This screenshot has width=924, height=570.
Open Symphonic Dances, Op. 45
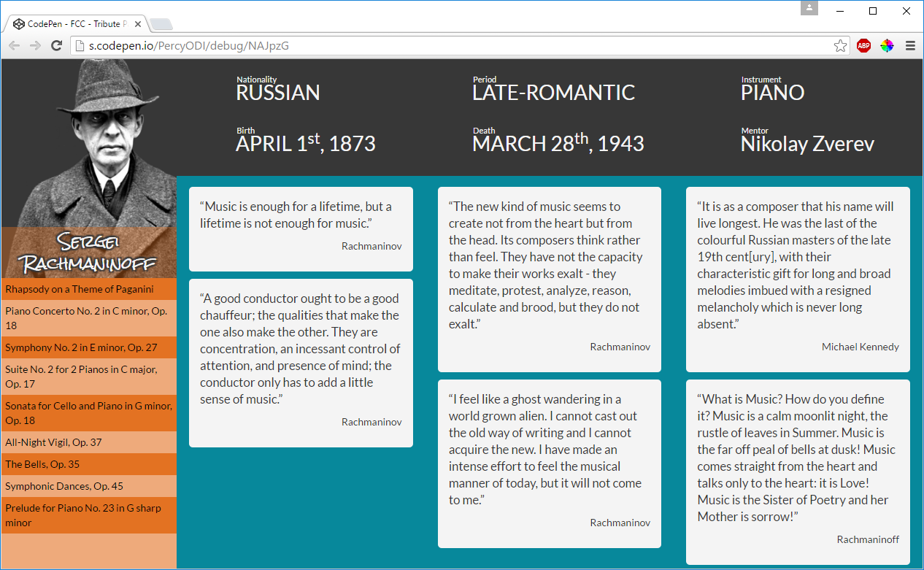pyautogui.click(x=89, y=486)
